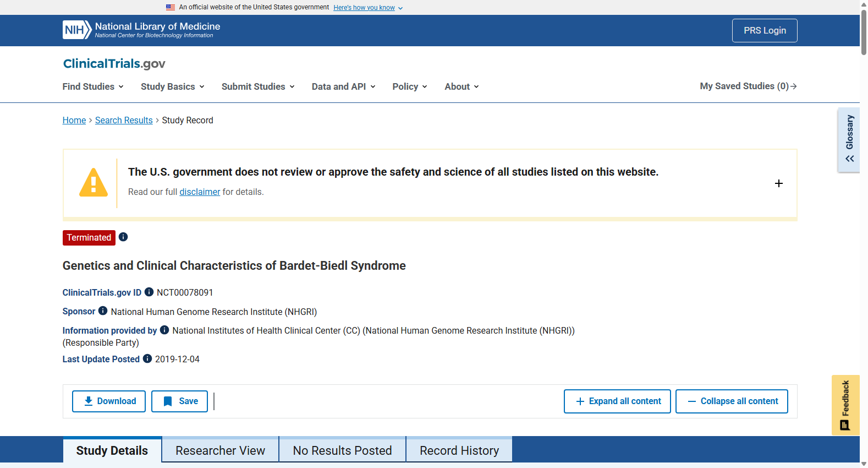Return to Search Results breadcrumb
The image size is (868, 468).
point(124,120)
